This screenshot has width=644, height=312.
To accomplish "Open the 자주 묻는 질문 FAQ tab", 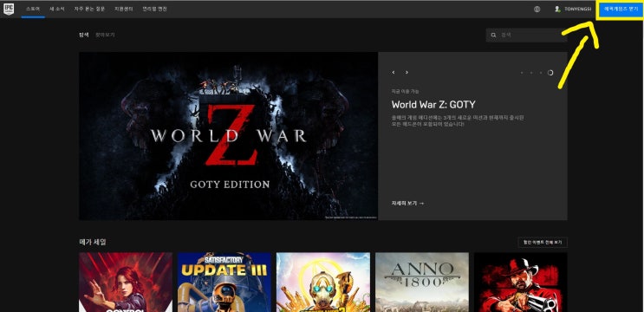I will (x=89, y=9).
